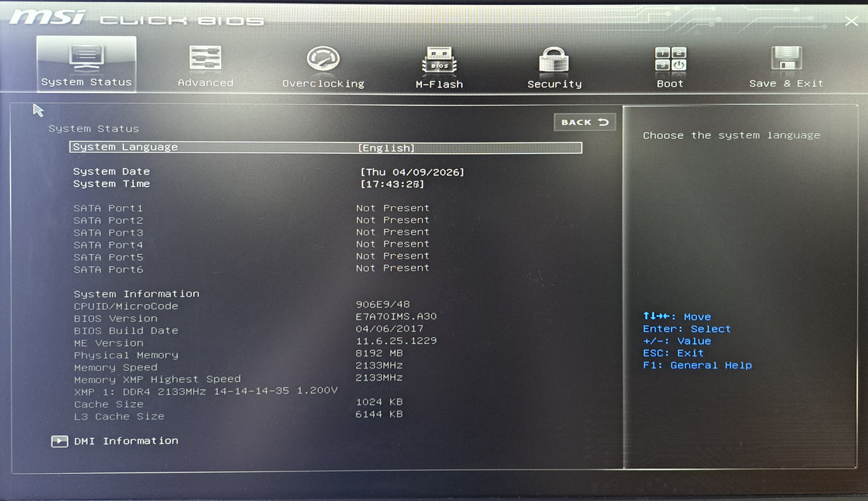Click the 'ESC: Exit' hint
The width and height of the screenshot is (868, 501).
(673, 354)
